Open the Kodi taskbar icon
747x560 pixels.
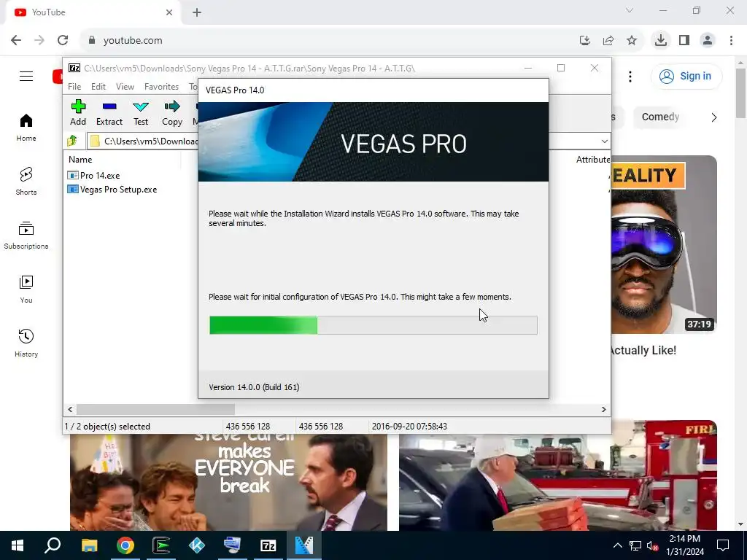[x=197, y=545]
